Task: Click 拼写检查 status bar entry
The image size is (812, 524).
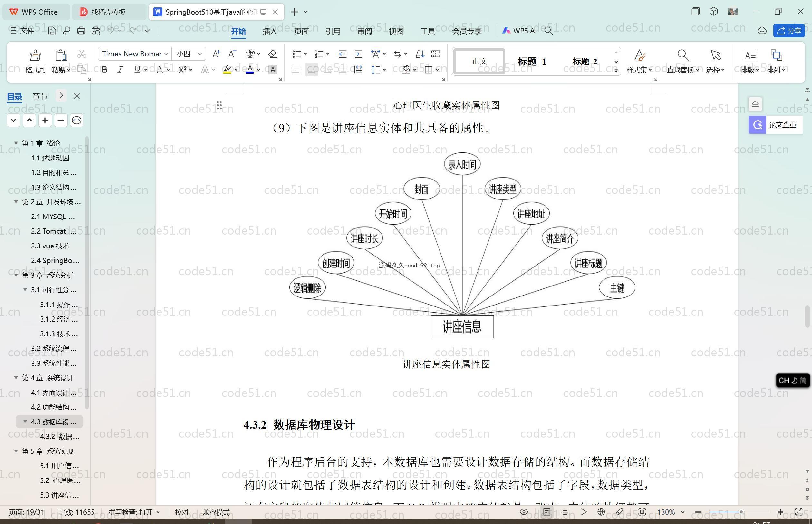Action: pos(134,512)
